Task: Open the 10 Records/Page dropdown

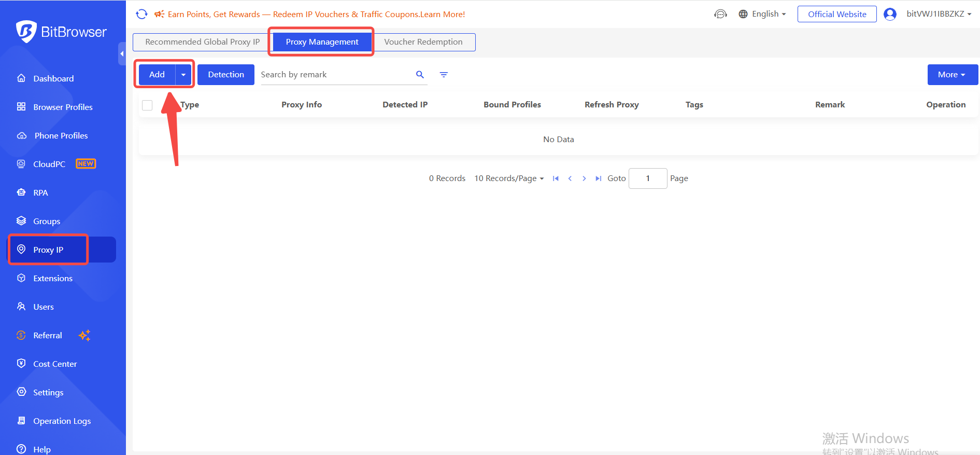Action: click(x=509, y=178)
